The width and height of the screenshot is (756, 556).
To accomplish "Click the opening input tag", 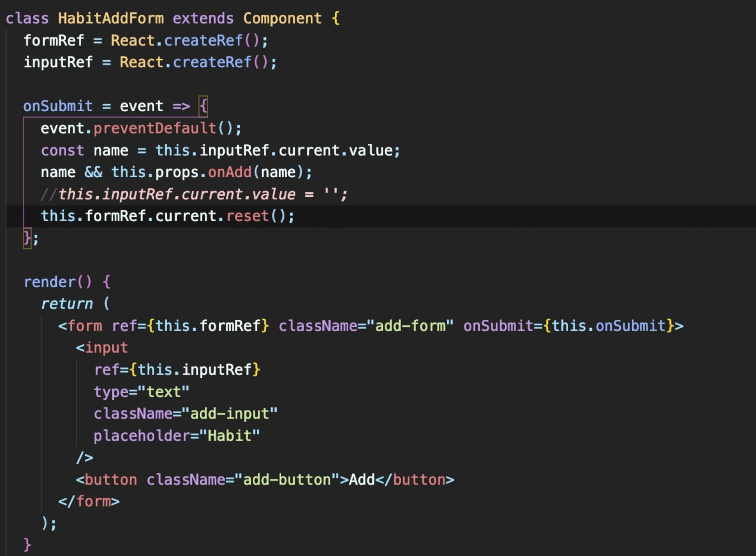I will tap(102, 348).
